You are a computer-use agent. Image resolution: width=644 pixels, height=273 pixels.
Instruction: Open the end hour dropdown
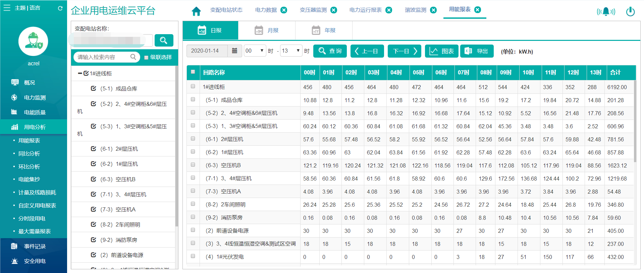point(291,51)
